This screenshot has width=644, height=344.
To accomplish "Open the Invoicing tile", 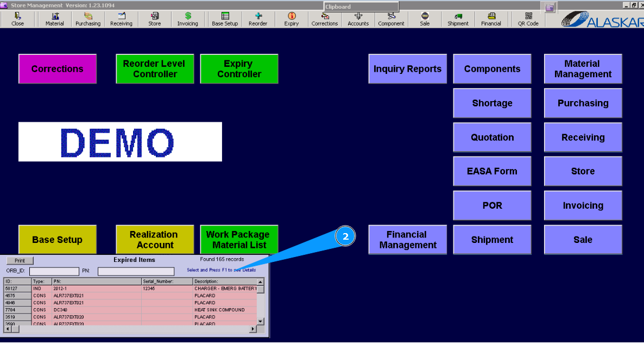I will 583,205.
